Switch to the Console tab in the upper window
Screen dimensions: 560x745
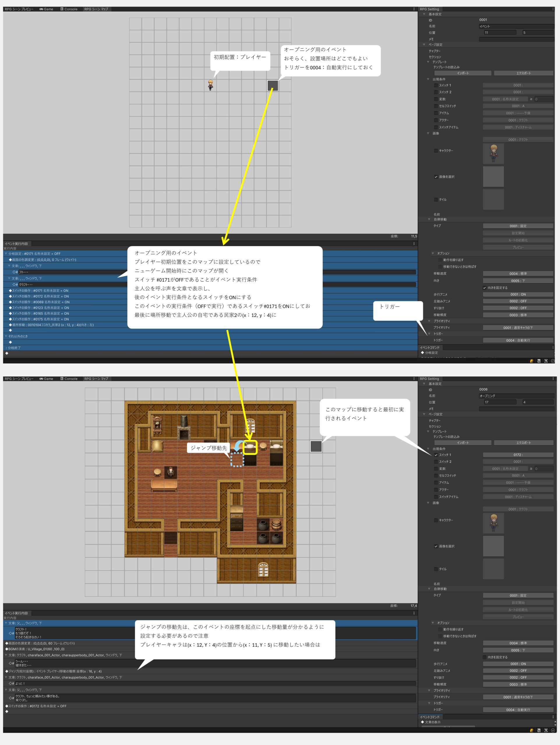[x=69, y=9]
